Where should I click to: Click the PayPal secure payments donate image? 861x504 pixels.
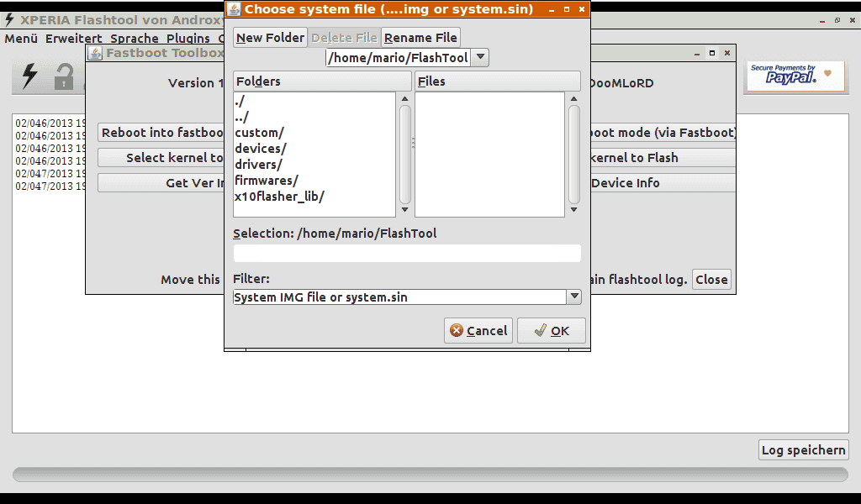pyautogui.click(x=795, y=76)
